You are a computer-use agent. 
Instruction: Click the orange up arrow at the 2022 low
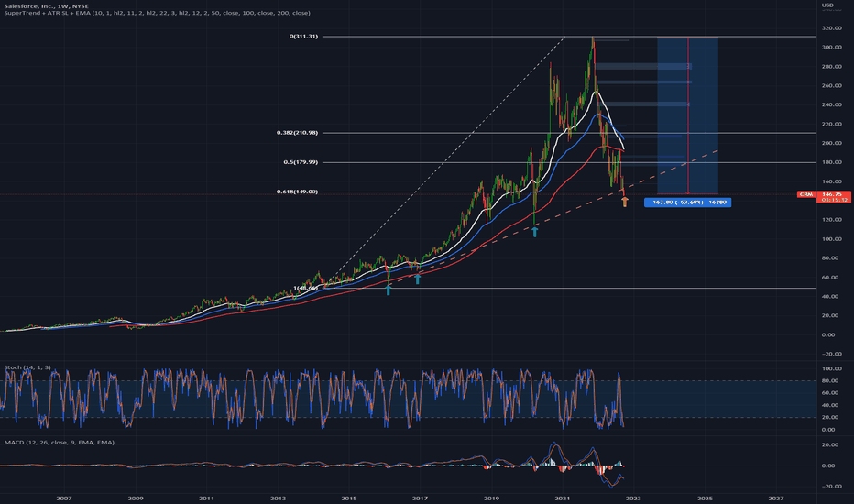(x=625, y=202)
